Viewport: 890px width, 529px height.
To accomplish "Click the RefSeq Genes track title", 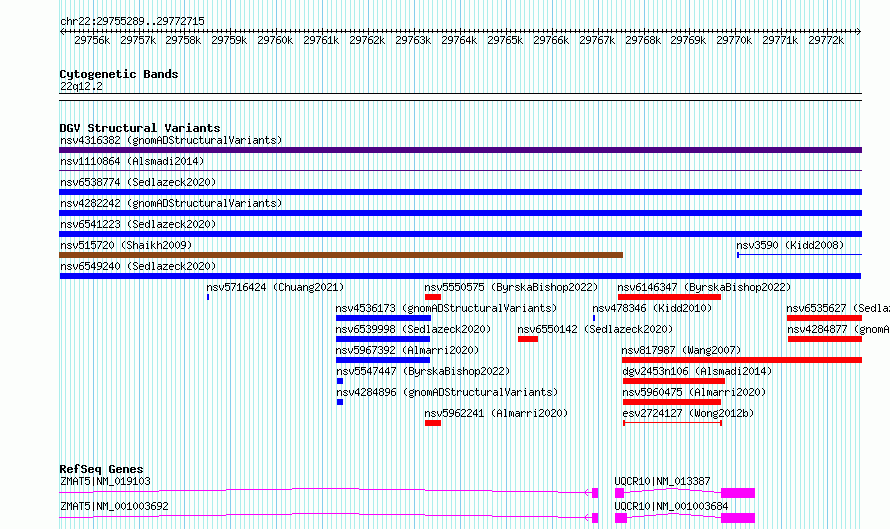I will tap(101, 469).
